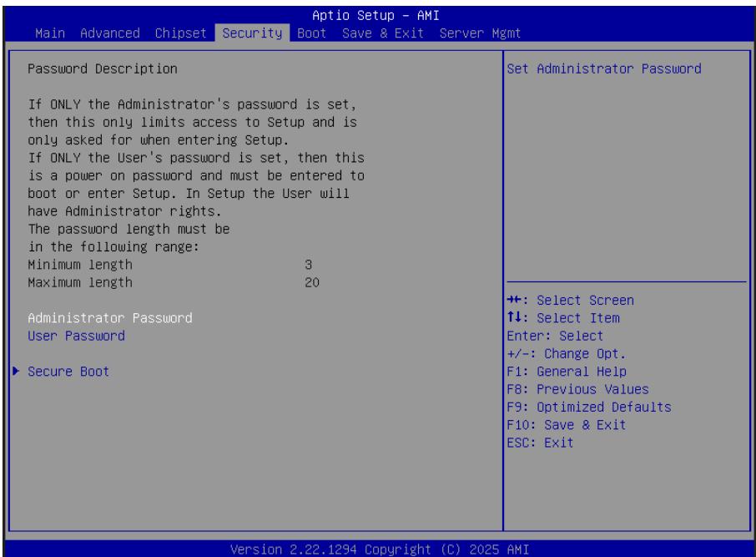
Task: Expand the Secure Boot submenu
Action: (68, 372)
